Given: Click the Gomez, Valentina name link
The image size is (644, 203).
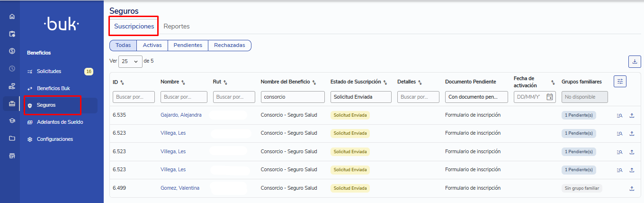Looking at the screenshot, I should [x=180, y=188].
